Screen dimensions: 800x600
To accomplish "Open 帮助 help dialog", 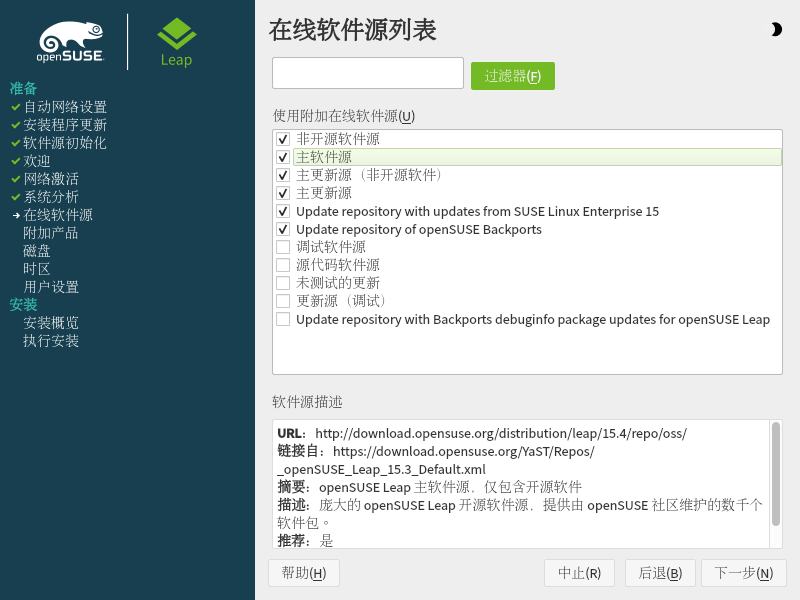I will click(x=304, y=573).
